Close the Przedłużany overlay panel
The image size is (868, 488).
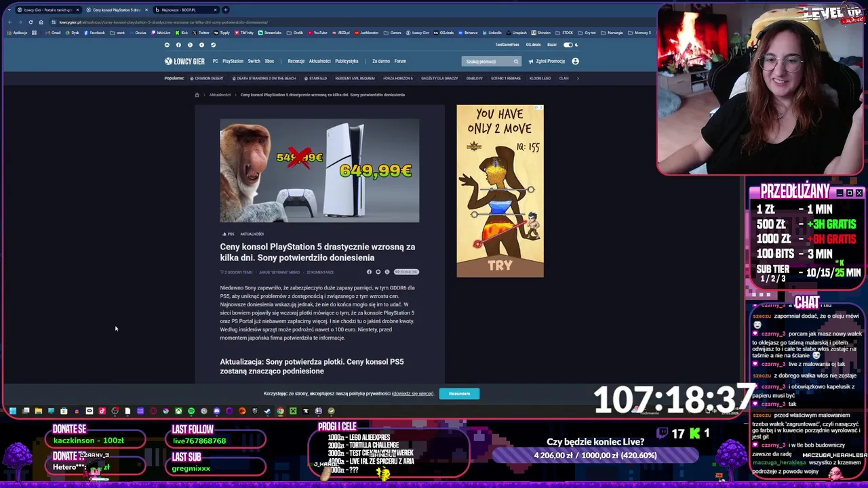coord(859,193)
